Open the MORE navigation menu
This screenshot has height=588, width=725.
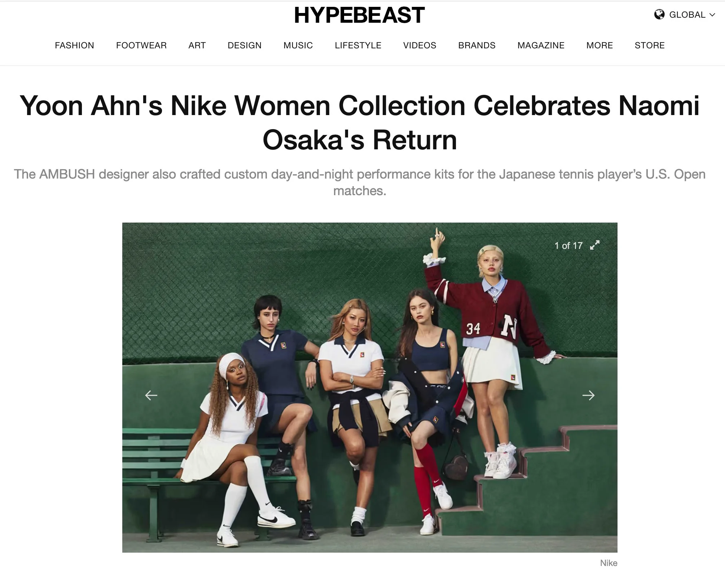click(x=599, y=45)
